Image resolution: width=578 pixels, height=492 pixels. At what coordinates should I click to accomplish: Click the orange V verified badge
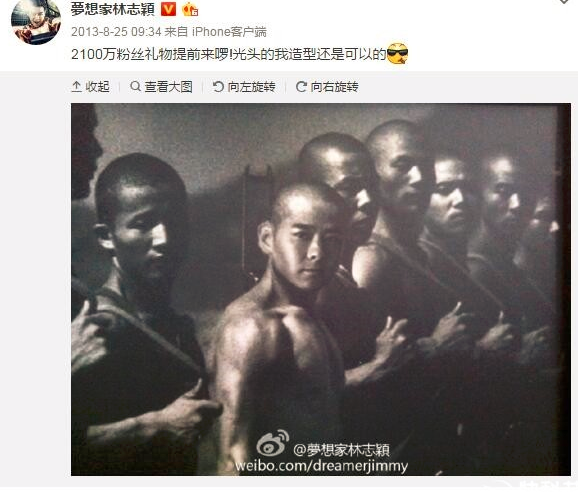(168, 9)
